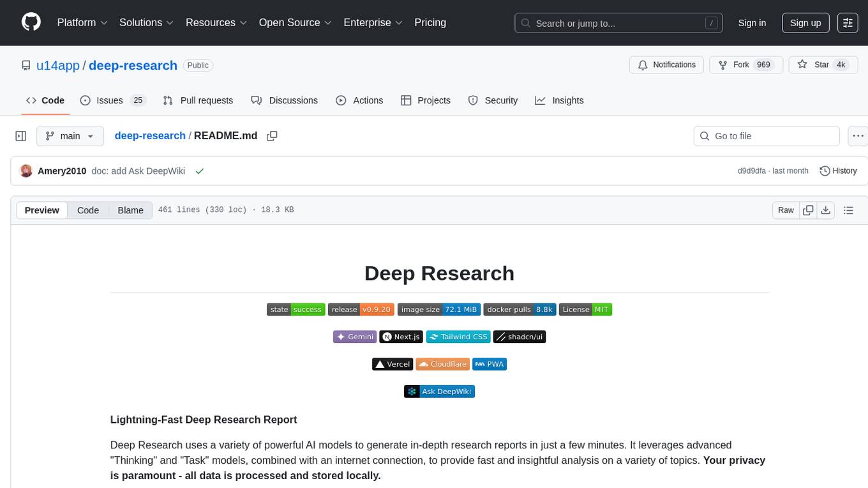The width and height of the screenshot is (868, 488).
Task: Open the README outline icon
Action: coord(848,210)
